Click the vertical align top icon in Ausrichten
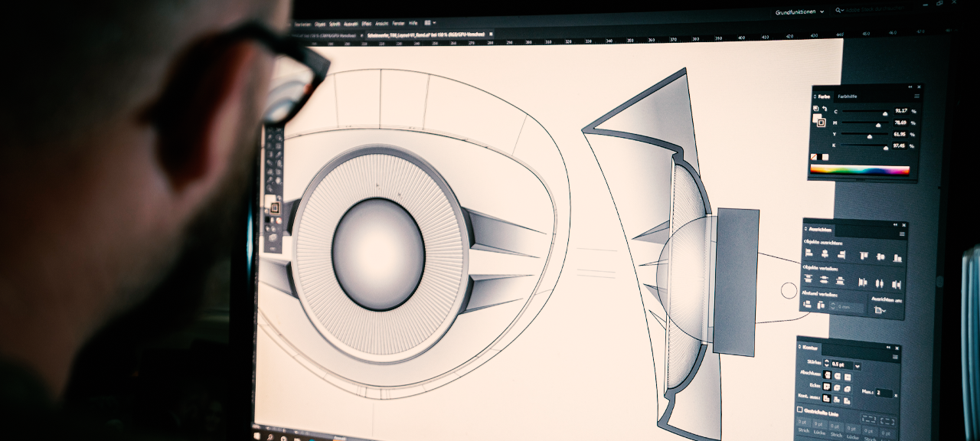Screen dimensions: 980x441 click(864, 254)
